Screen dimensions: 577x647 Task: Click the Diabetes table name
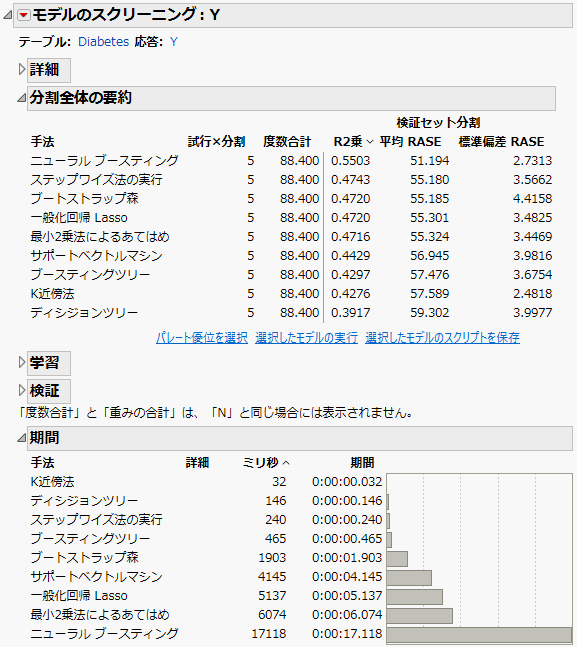coord(104,42)
